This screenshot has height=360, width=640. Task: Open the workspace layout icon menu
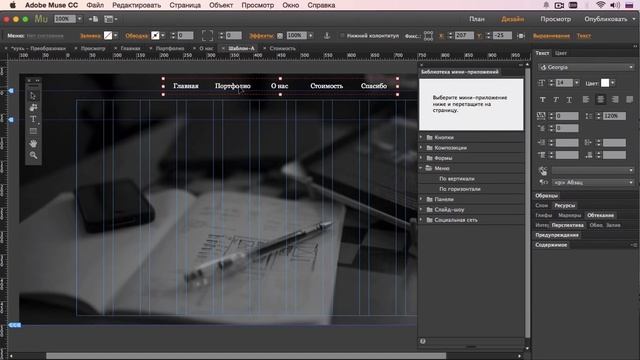(110, 19)
